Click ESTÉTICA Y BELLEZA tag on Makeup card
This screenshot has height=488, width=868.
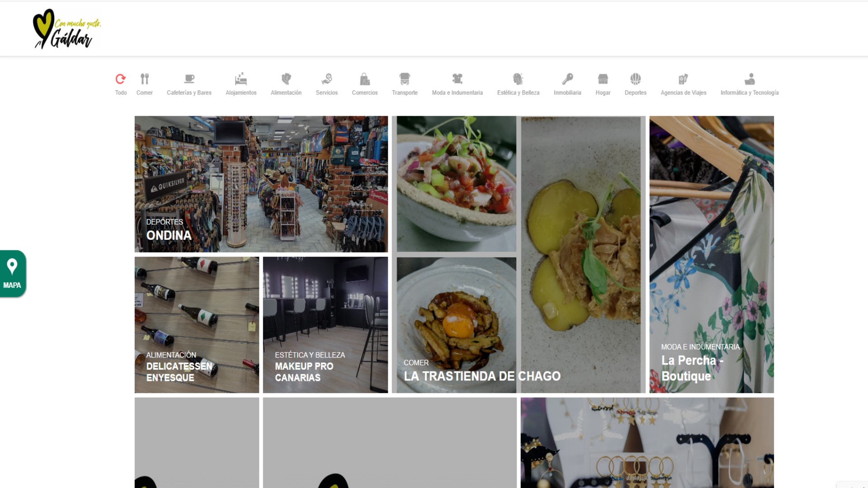pyautogui.click(x=310, y=355)
